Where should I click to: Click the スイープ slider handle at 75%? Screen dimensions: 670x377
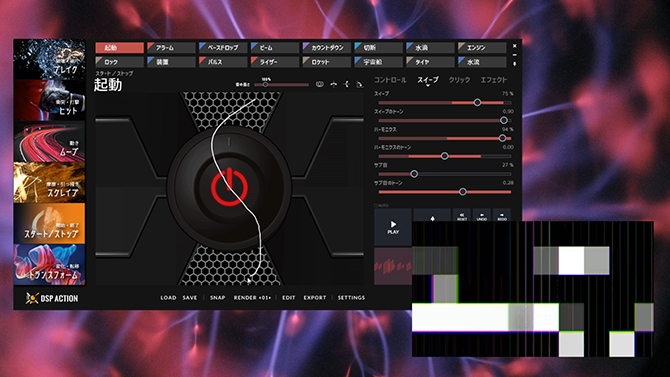[477, 103]
